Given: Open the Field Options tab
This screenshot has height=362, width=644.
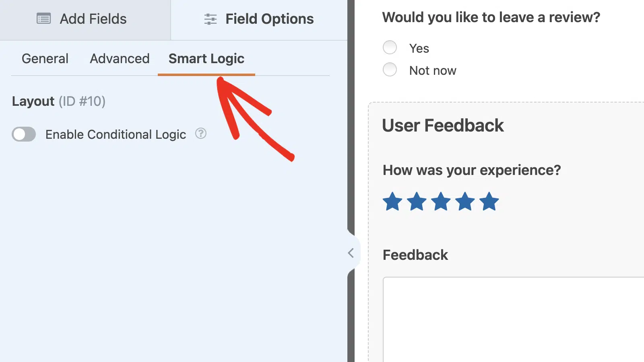Looking at the screenshot, I should (259, 20).
